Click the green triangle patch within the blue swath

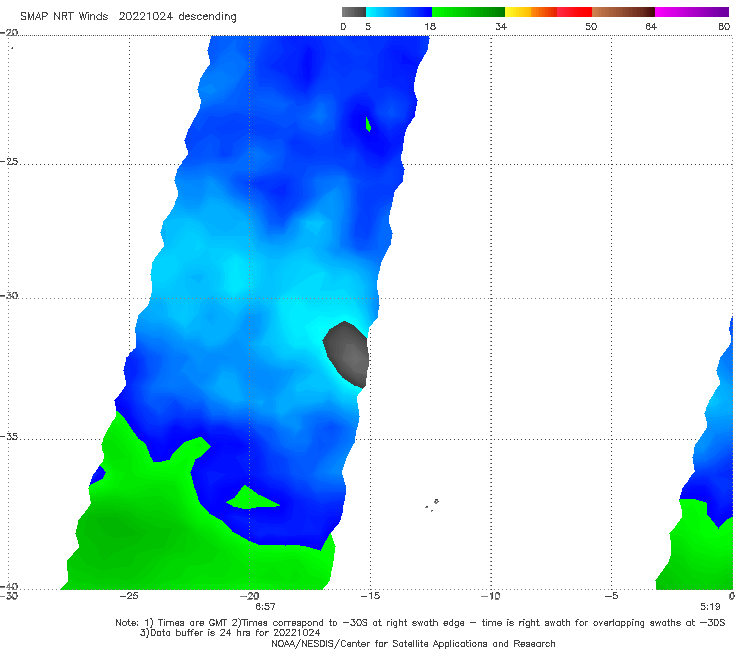click(252, 498)
